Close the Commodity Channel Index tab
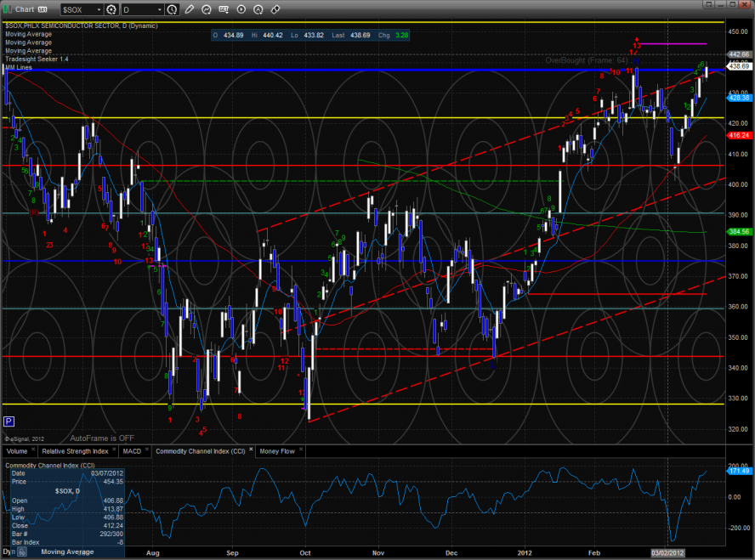Image resolution: width=755 pixels, height=560 pixels. point(251,450)
